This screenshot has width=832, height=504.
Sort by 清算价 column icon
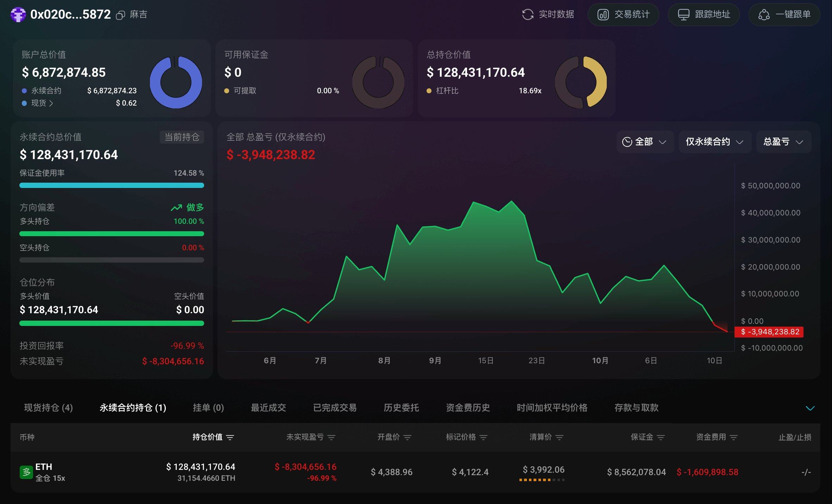[x=560, y=437]
